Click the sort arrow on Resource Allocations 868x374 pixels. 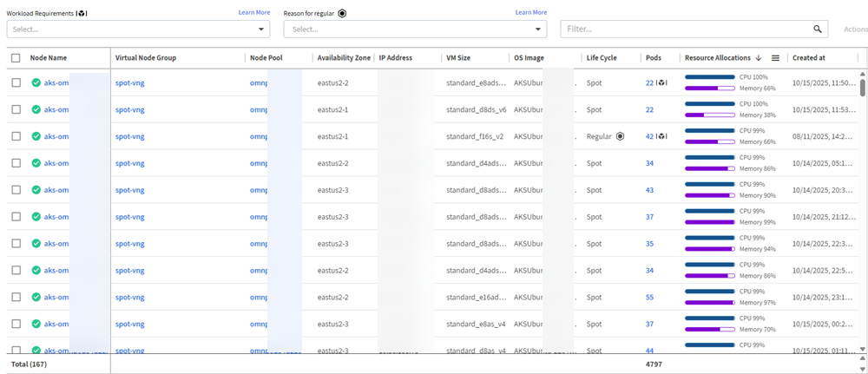pos(759,58)
